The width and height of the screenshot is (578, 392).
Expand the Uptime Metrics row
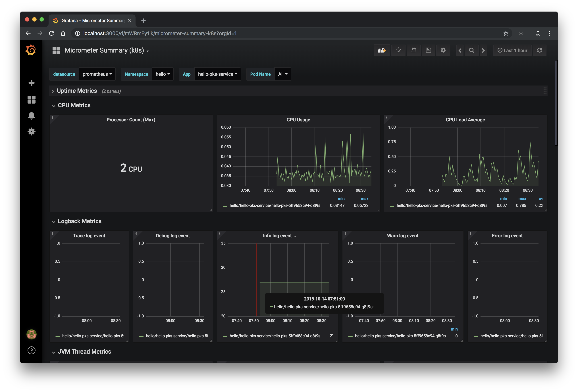tap(77, 91)
